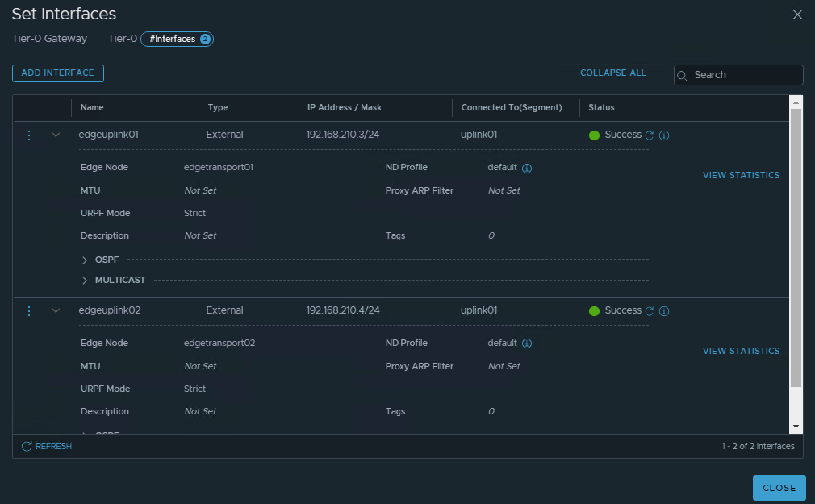Viewport: 815px width, 504px height.
Task: Refresh the status of edgeuplink01
Action: [x=650, y=135]
